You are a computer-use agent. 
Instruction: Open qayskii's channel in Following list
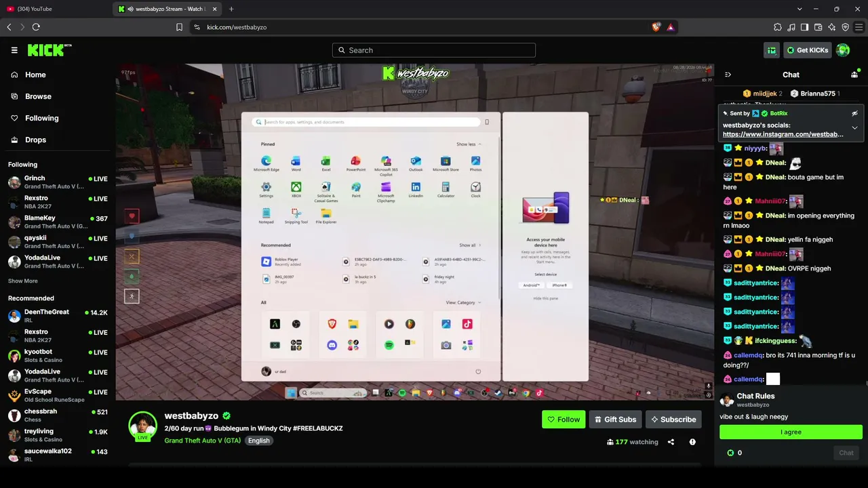(58, 242)
